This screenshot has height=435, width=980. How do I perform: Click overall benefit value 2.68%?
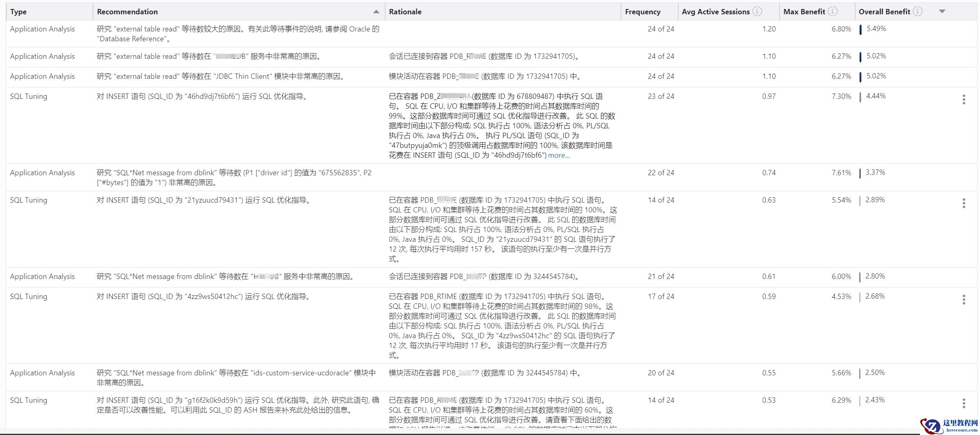coord(875,296)
